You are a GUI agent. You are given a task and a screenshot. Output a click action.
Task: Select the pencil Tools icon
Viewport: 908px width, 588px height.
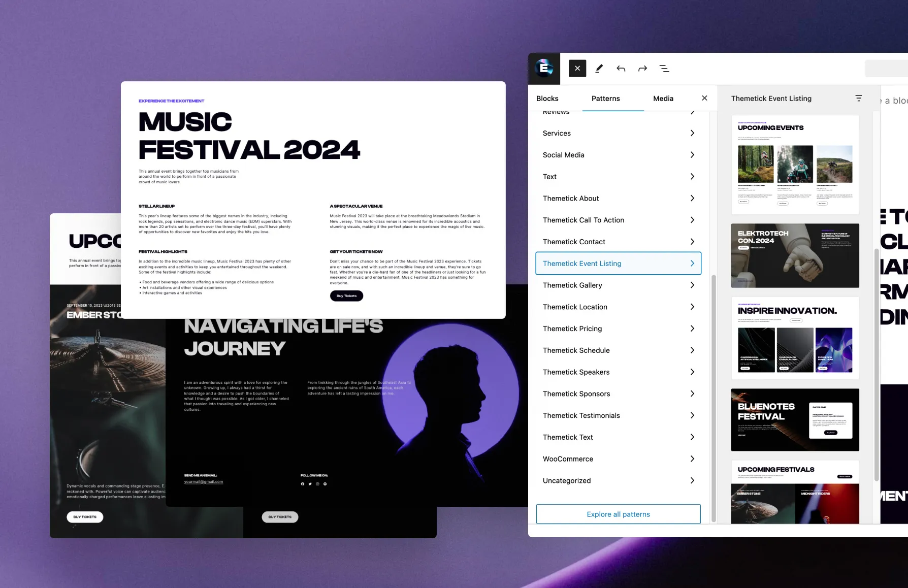pyautogui.click(x=599, y=69)
